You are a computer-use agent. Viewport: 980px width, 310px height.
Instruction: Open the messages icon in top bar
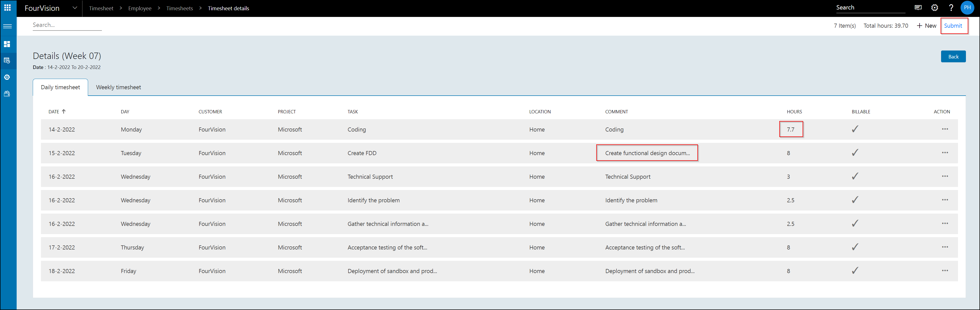pyautogui.click(x=918, y=8)
